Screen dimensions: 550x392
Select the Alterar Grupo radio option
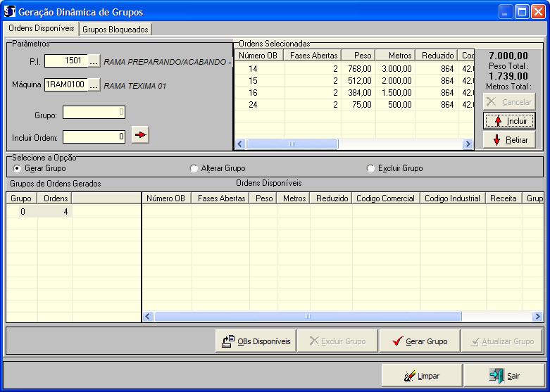click(194, 169)
